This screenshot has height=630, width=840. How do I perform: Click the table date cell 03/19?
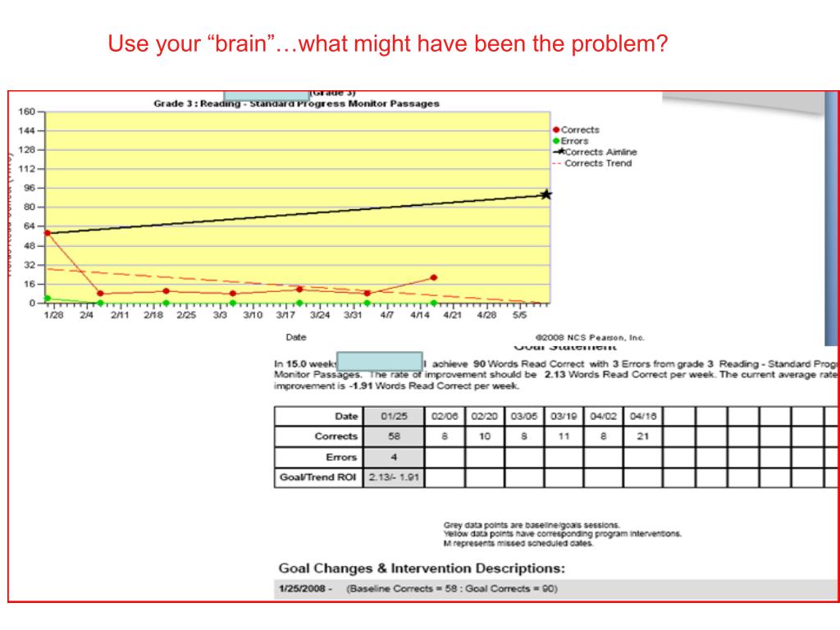click(564, 416)
